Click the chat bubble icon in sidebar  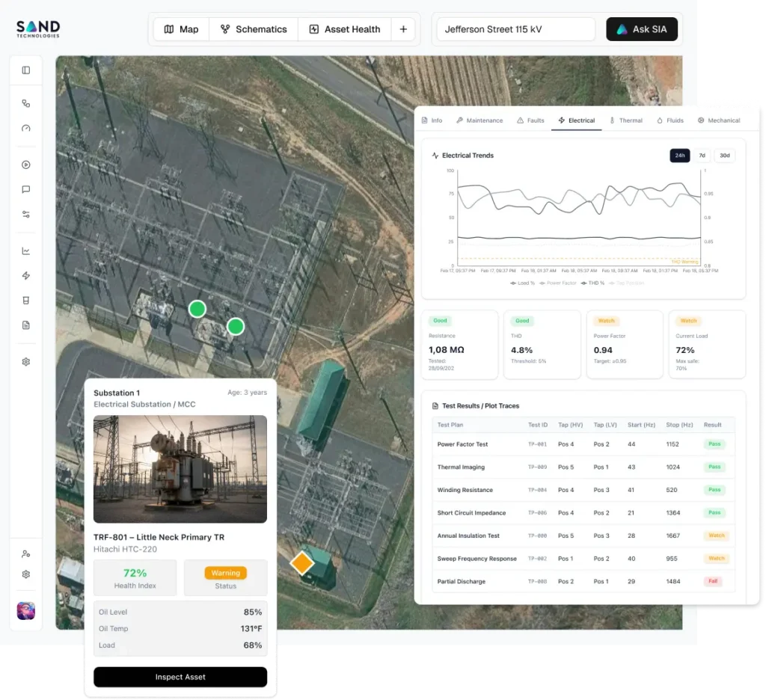[x=26, y=190]
